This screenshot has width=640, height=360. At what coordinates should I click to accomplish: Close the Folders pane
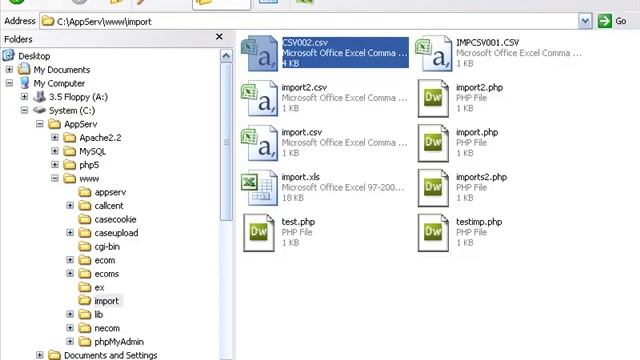(x=219, y=37)
